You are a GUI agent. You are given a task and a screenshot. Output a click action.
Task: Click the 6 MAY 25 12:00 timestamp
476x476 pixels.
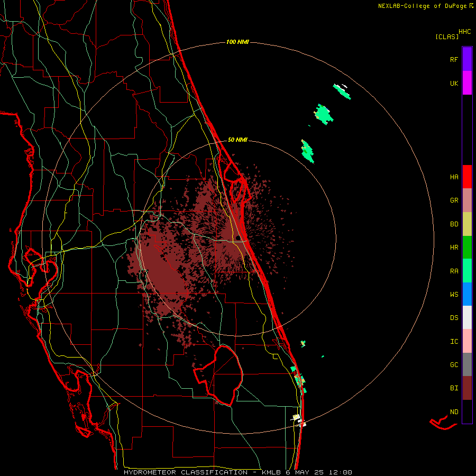coord(318,472)
